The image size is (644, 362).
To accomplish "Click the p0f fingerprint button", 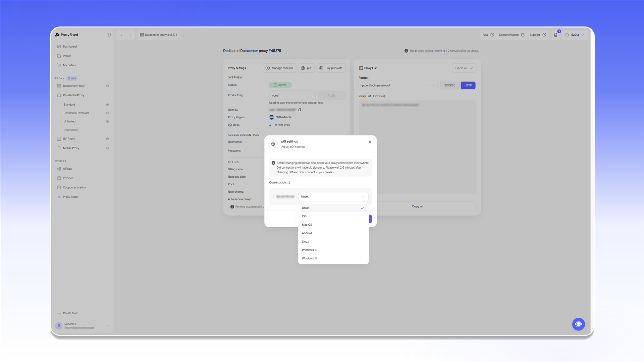I will [x=306, y=68].
